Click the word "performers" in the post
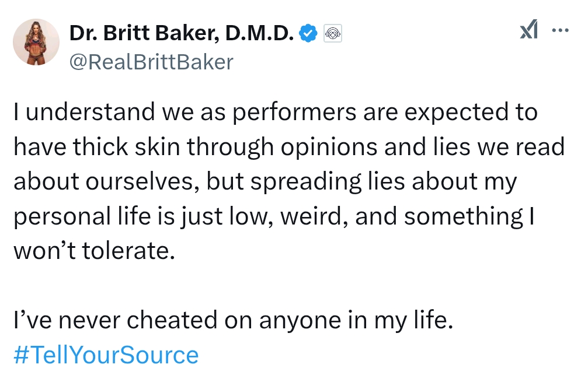The width and height of the screenshot is (588, 382). point(294,113)
